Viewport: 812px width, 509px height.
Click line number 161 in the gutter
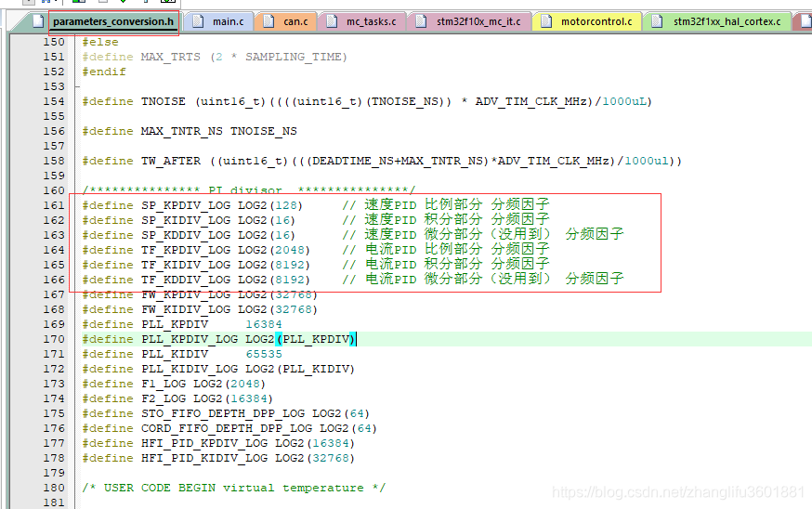click(x=54, y=205)
